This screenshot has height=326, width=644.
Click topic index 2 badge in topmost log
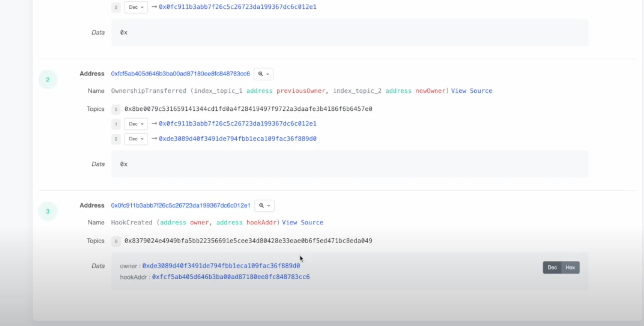[116, 7]
